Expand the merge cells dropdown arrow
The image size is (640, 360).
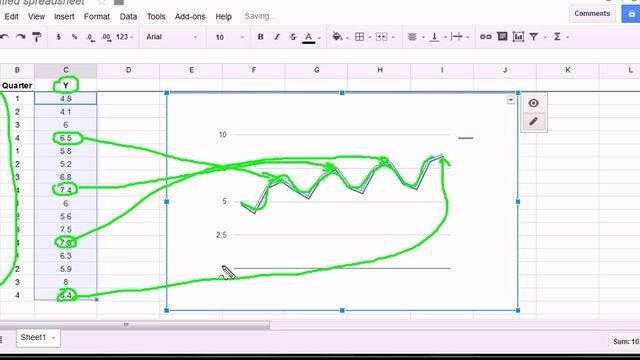tap(393, 37)
